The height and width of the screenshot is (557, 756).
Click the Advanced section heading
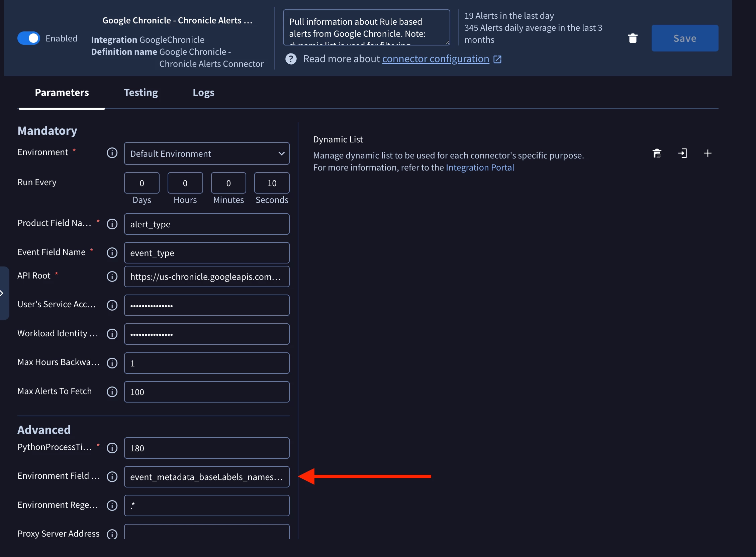(44, 430)
